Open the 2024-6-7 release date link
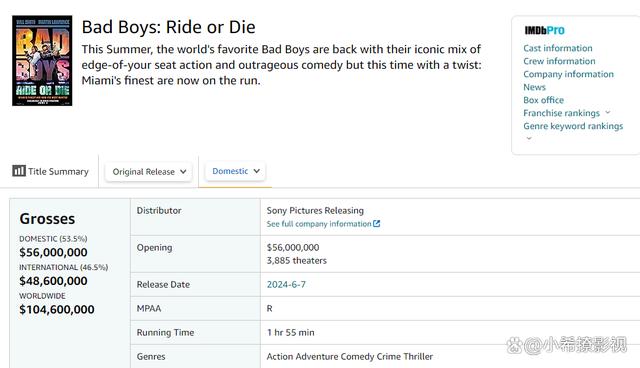 (x=286, y=284)
